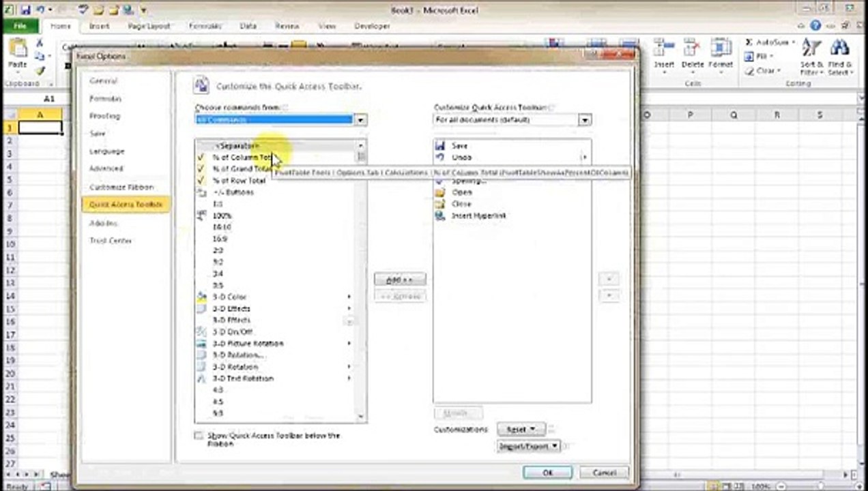This screenshot has width=868, height=491.
Task: Click the Delete cells icon in ribbon
Action: (692, 48)
